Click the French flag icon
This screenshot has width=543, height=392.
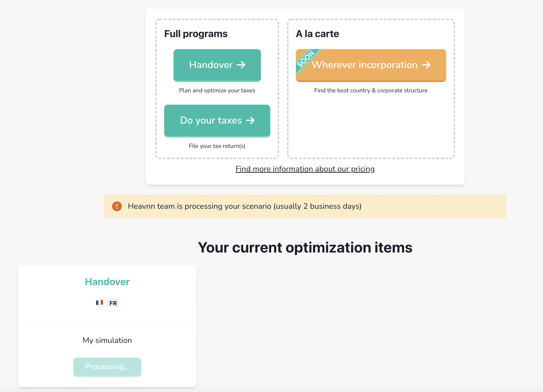coord(100,303)
